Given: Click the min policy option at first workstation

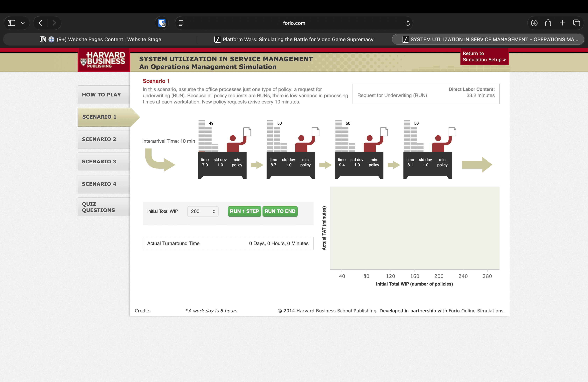Looking at the screenshot, I should click(x=237, y=162).
